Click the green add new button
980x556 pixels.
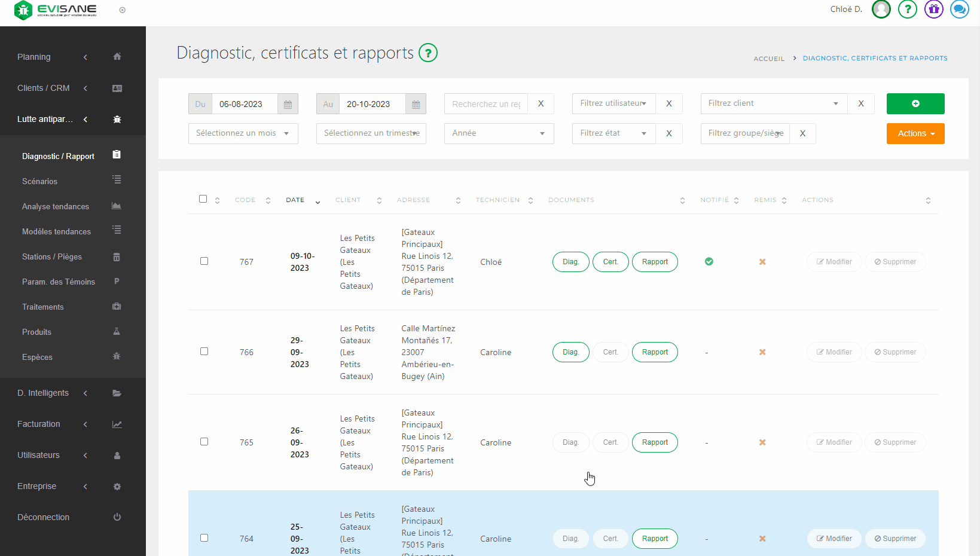click(x=915, y=104)
